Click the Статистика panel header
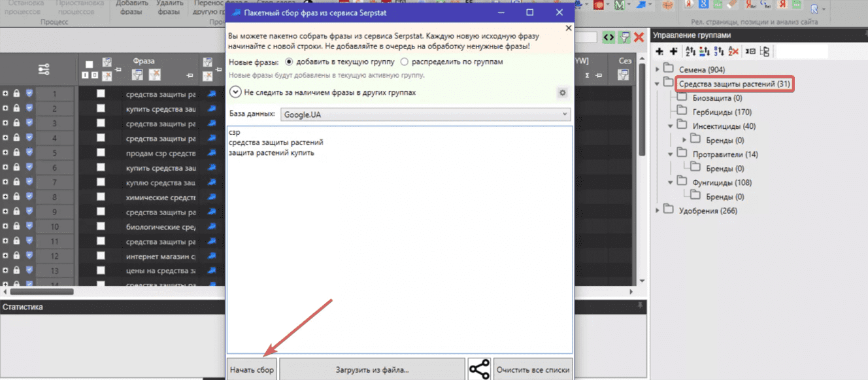Viewport: 868px width, 380px height. (323, 307)
